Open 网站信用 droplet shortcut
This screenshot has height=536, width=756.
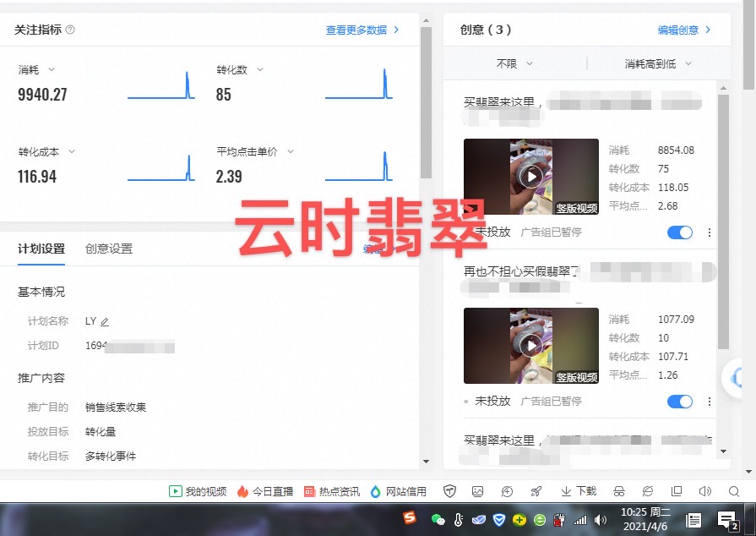pos(398,491)
